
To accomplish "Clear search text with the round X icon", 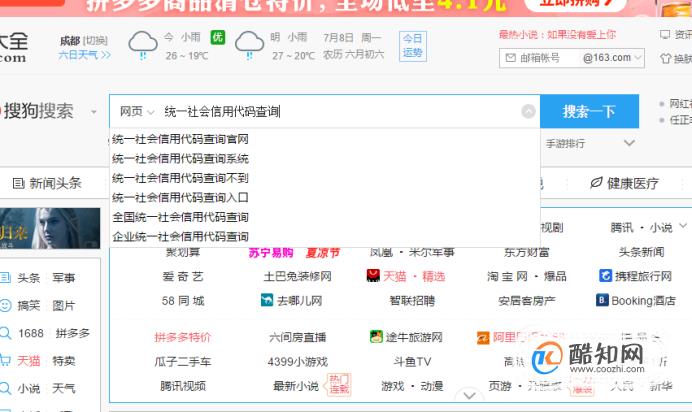I will pyautogui.click(x=528, y=111).
